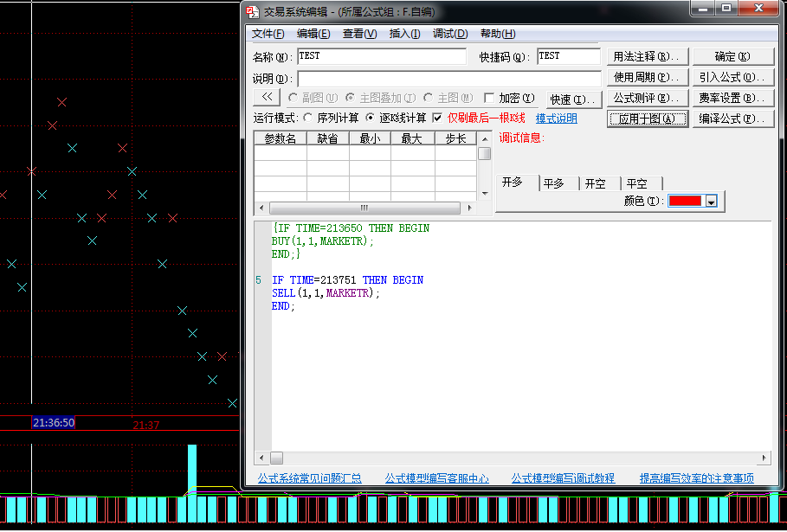Image resolution: width=787 pixels, height=532 pixels.
Task: Click parameter table scroll up arrow
Action: 485,139
